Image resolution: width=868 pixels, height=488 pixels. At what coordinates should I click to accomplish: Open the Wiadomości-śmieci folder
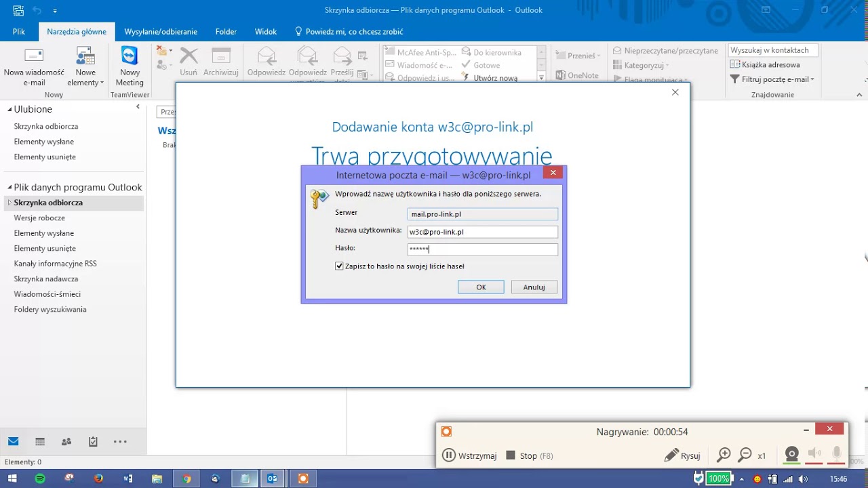(x=47, y=294)
